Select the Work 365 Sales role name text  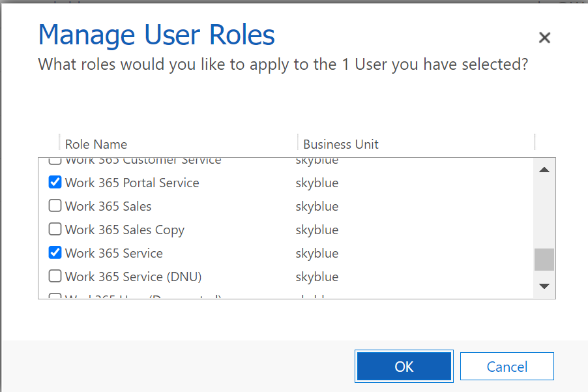108,207
